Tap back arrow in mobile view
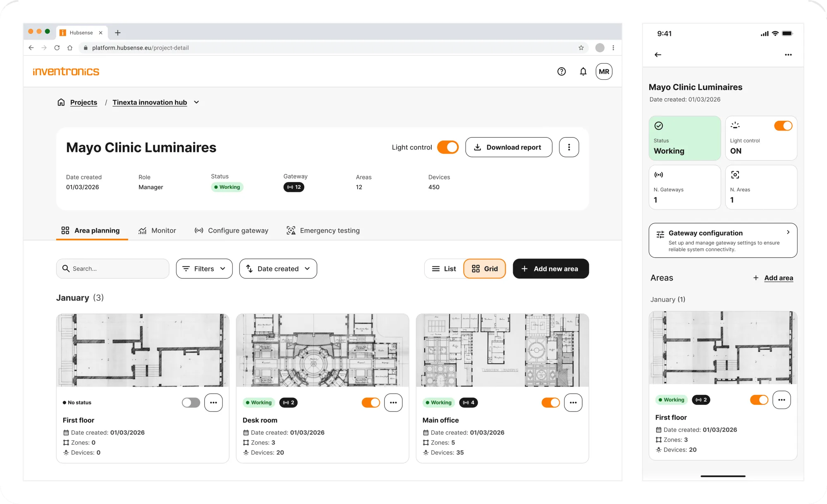Viewport: 827px width, 504px height. click(x=658, y=55)
